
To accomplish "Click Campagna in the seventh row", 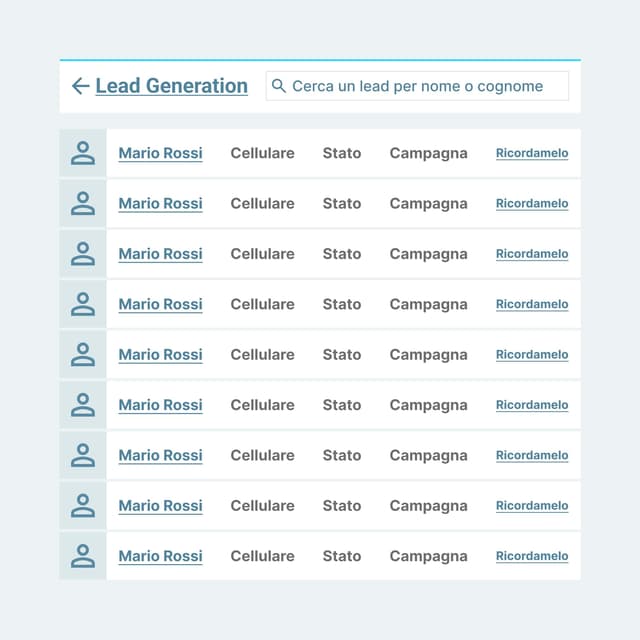I will coord(428,455).
